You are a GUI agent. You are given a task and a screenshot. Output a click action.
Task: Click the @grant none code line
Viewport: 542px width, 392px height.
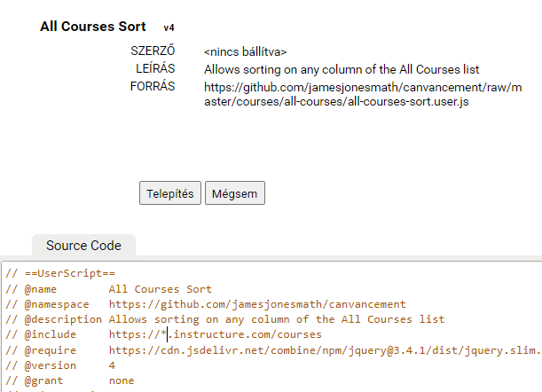coord(70,381)
